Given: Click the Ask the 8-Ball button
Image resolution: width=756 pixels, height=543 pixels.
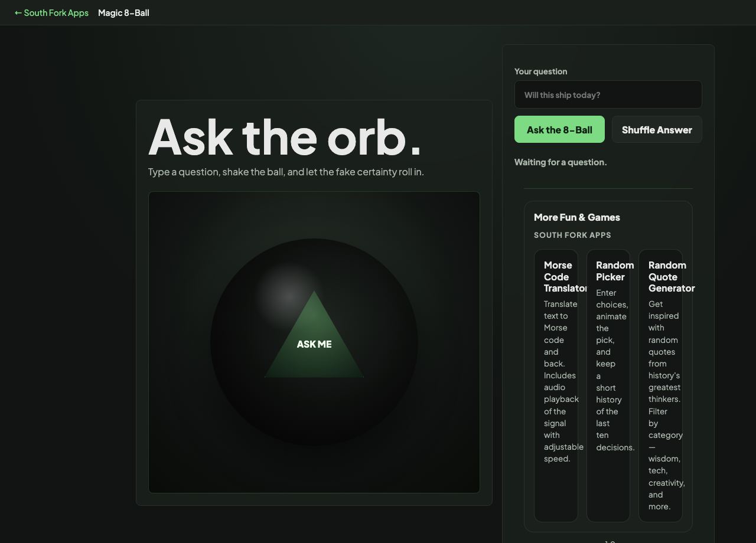Looking at the screenshot, I should 559,129.
